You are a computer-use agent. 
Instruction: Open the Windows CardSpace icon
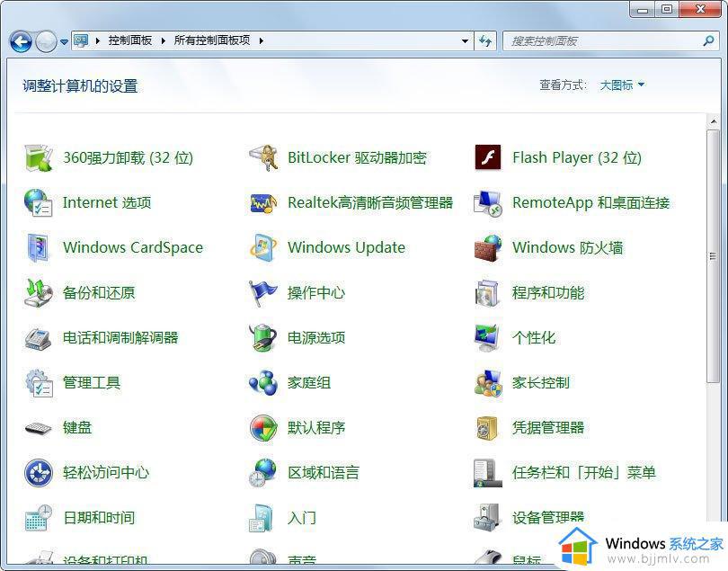(38, 247)
